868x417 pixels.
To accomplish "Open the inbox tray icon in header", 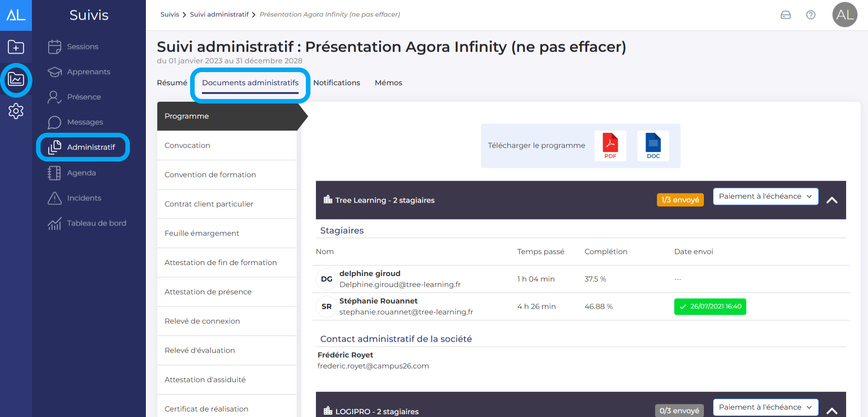I will pos(785,15).
